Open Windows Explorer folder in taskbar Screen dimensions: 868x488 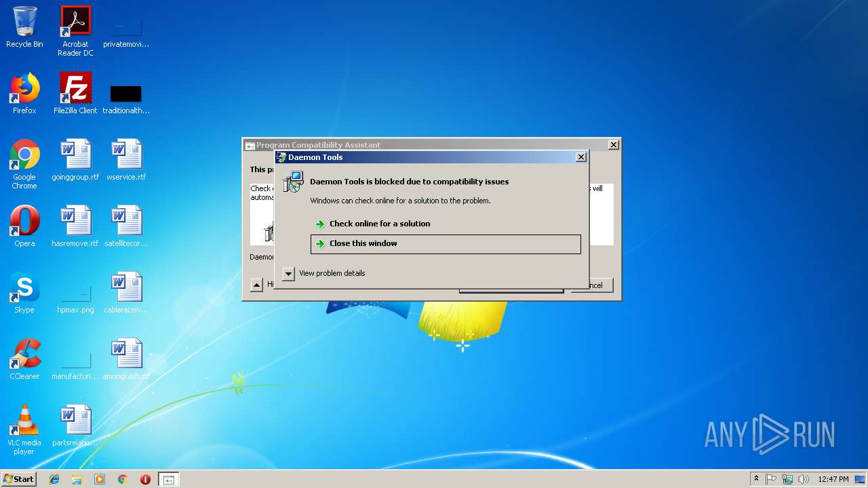pos(77,479)
